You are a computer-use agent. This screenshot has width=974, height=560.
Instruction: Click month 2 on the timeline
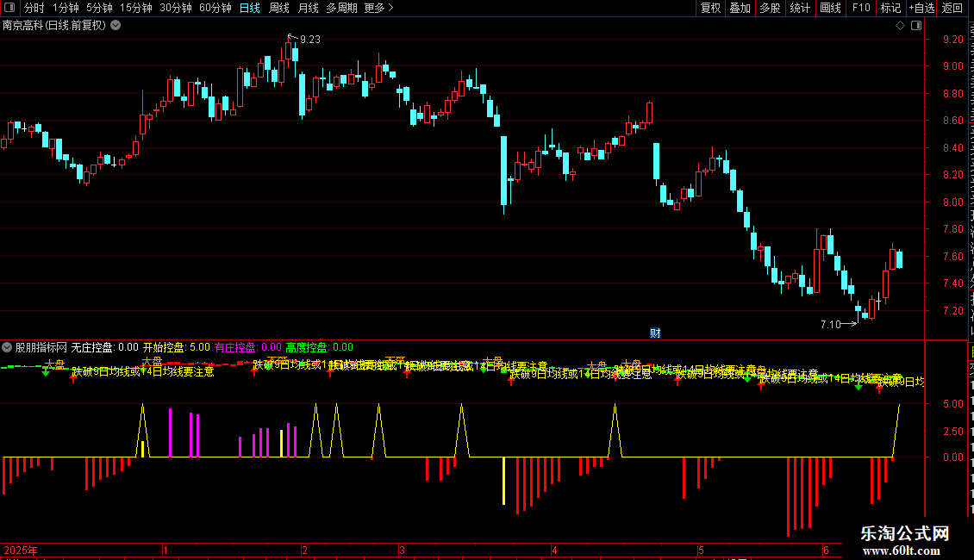pos(304,550)
